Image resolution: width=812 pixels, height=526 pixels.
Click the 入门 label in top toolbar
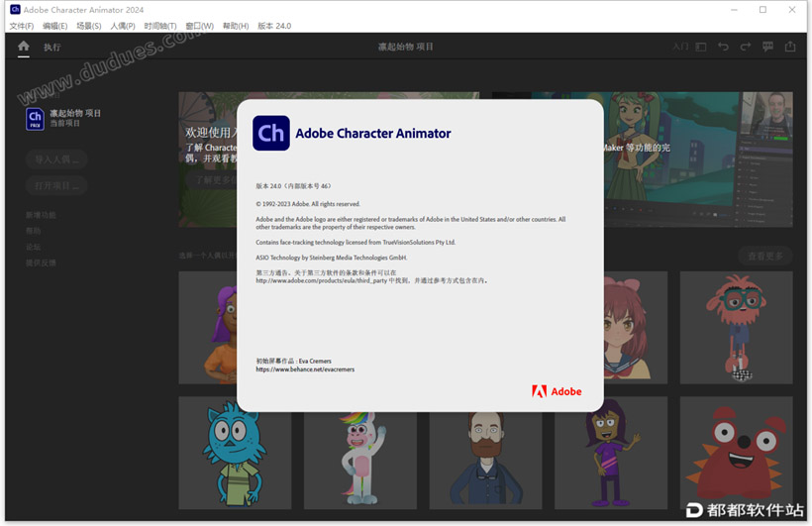click(680, 47)
